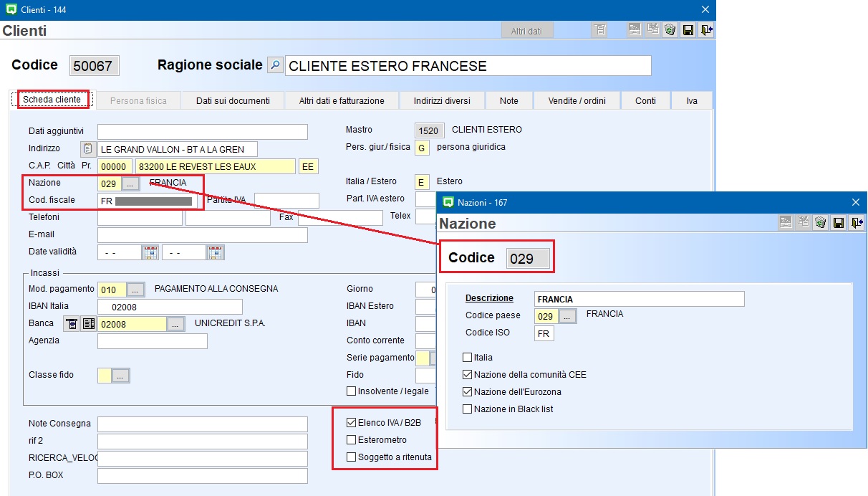Viewport: 868px width, 496px height.
Task: Click the E-mail input field
Action: tap(203, 235)
